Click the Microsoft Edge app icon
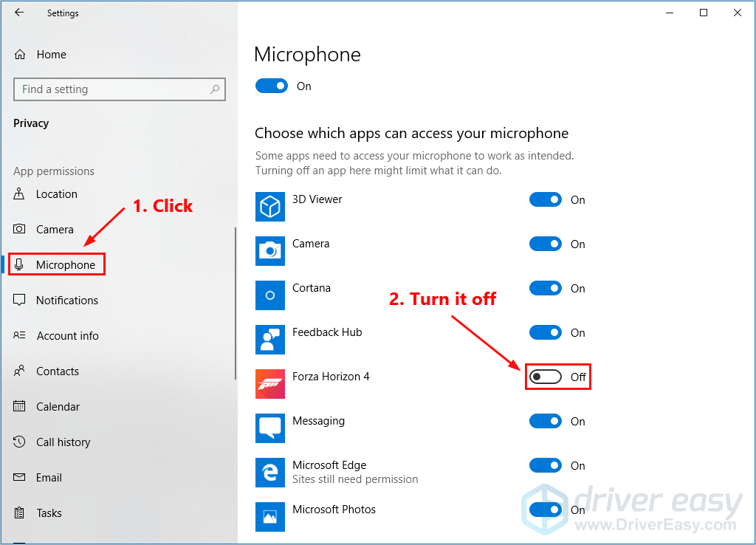The width and height of the screenshot is (756, 545). pos(270,473)
